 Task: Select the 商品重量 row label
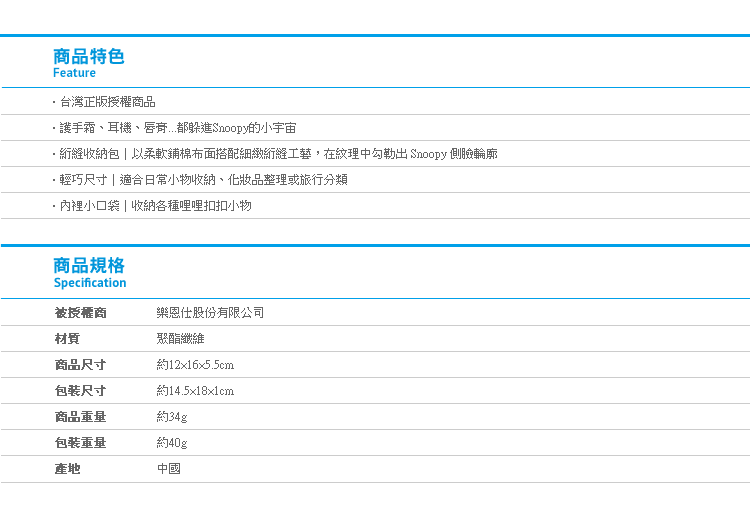(x=80, y=417)
